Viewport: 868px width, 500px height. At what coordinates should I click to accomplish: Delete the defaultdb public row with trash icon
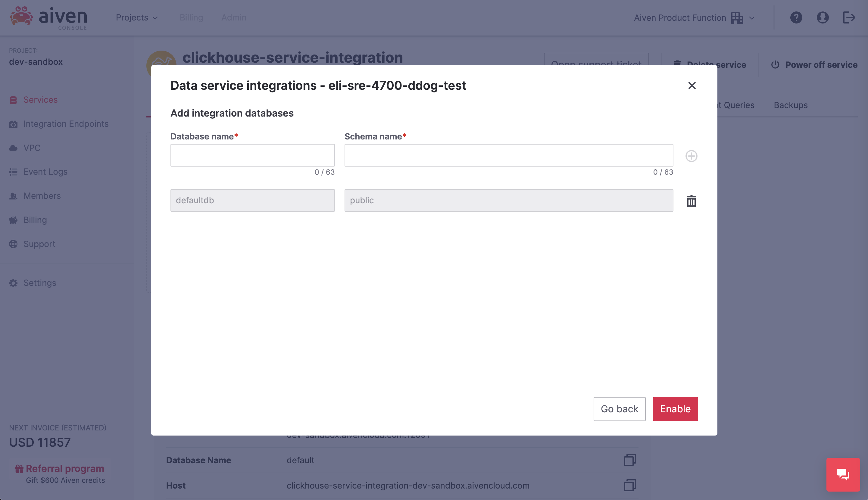pyautogui.click(x=691, y=201)
